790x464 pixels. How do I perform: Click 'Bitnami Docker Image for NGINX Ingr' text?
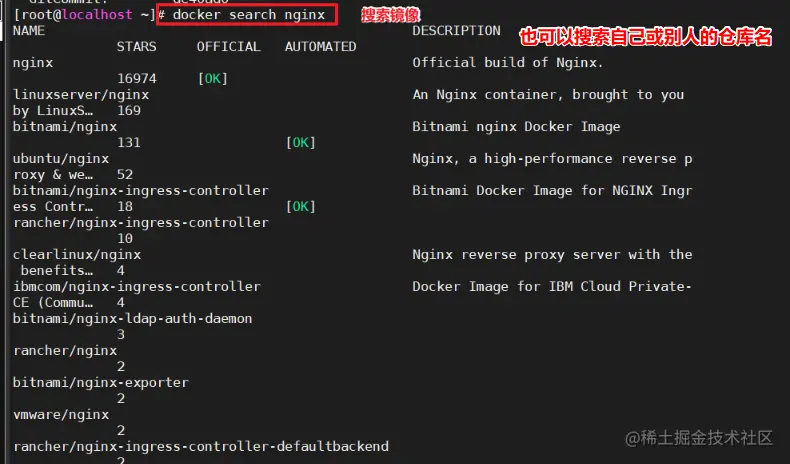tap(552, 190)
